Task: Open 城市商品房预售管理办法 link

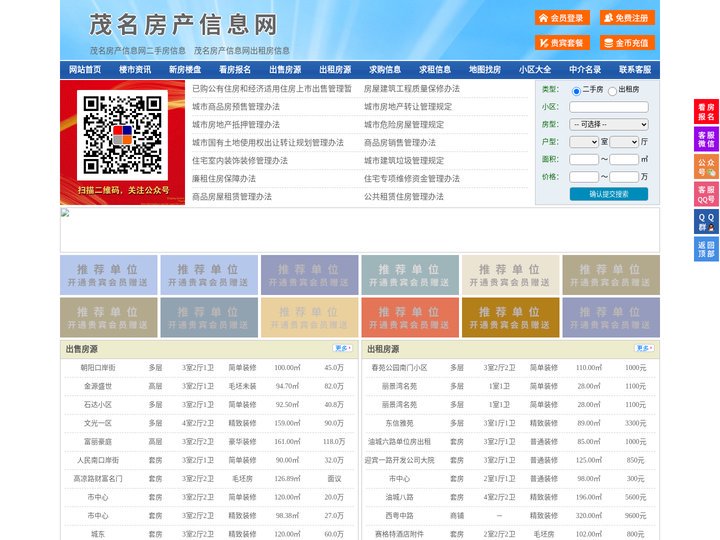Action: pos(236,107)
